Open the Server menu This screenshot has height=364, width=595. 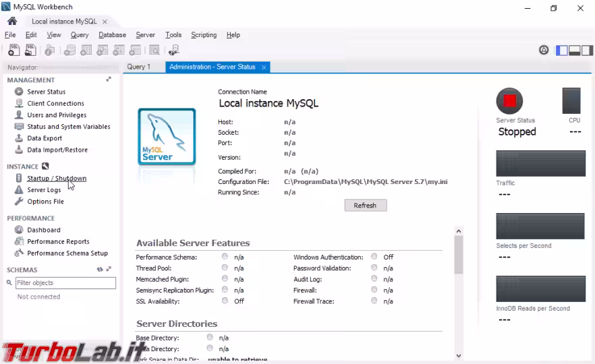(x=145, y=35)
